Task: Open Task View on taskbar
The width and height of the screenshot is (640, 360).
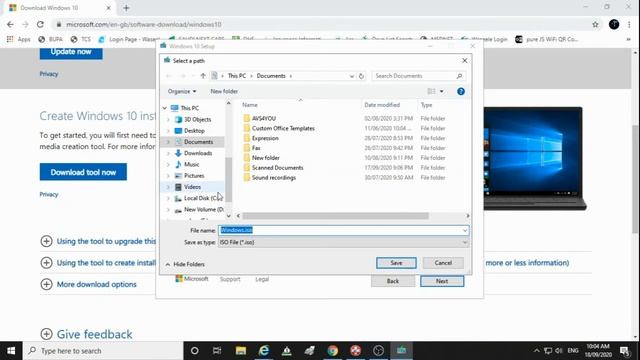Action: (x=217, y=351)
